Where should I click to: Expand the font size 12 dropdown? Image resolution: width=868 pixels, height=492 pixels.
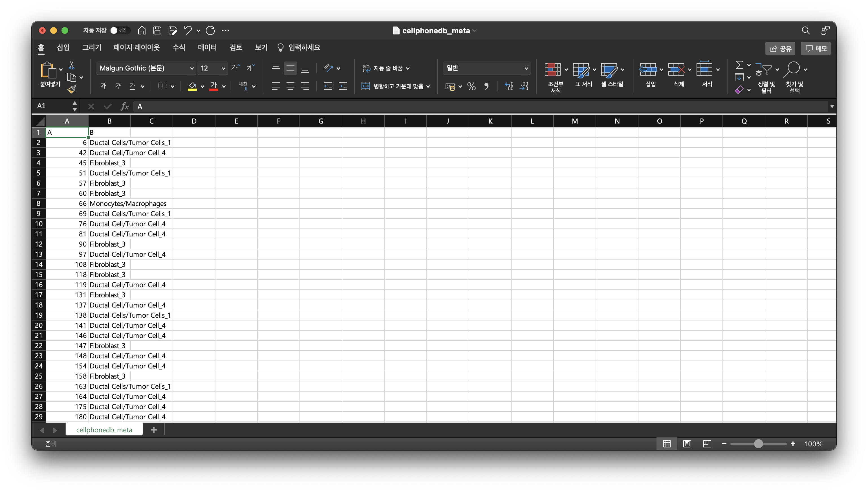coord(223,68)
